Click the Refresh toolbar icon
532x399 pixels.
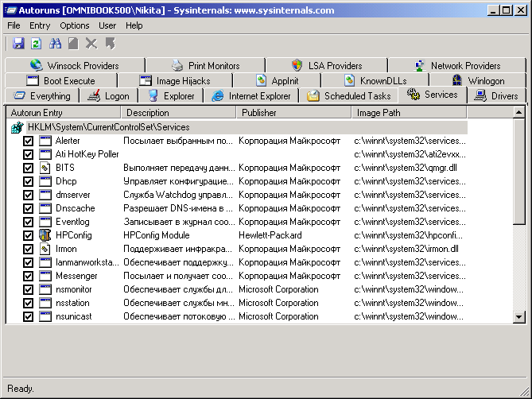click(x=37, y=44)
